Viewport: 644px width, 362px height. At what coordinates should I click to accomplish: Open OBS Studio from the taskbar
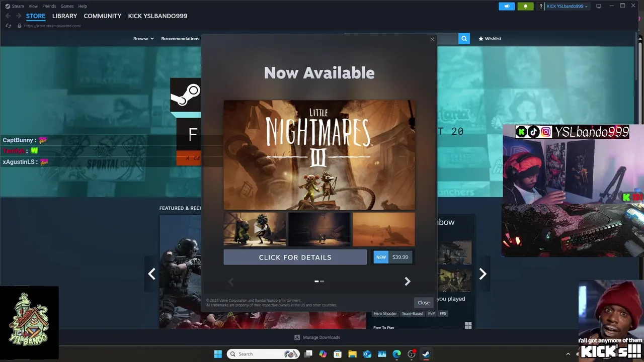[412, 354]
